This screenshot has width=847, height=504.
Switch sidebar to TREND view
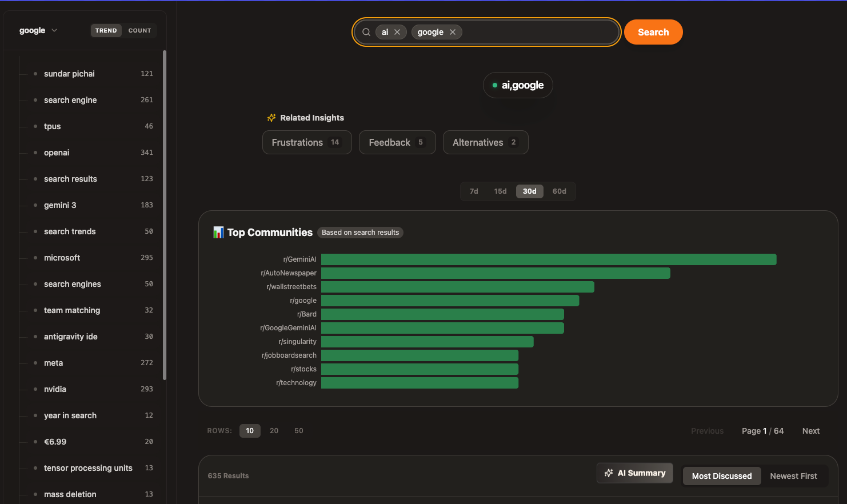point(106,30)
